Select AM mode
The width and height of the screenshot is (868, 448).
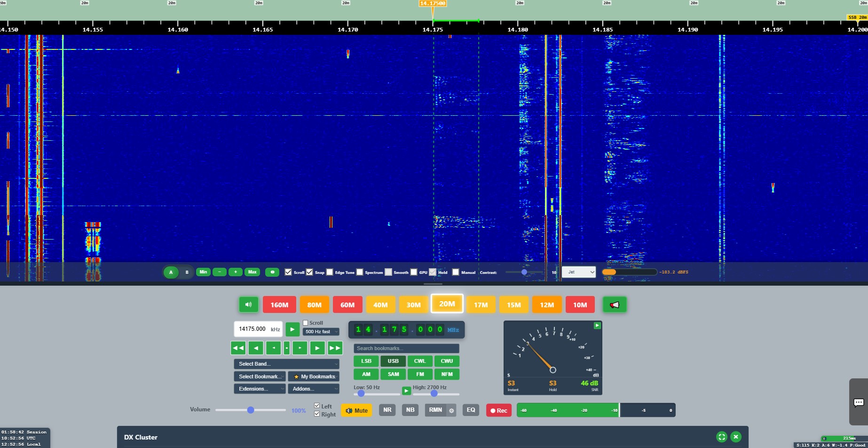click(x=366, y=374)
